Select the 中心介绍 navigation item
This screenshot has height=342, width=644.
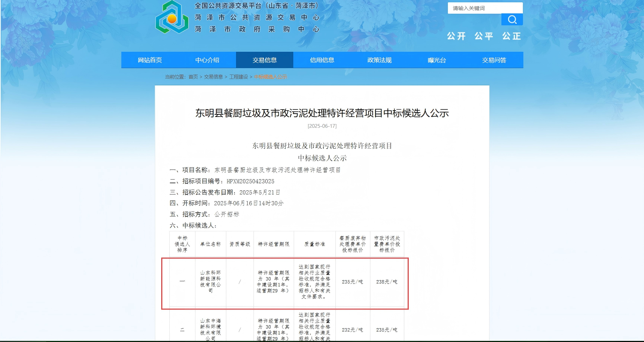tap(207, 60)
